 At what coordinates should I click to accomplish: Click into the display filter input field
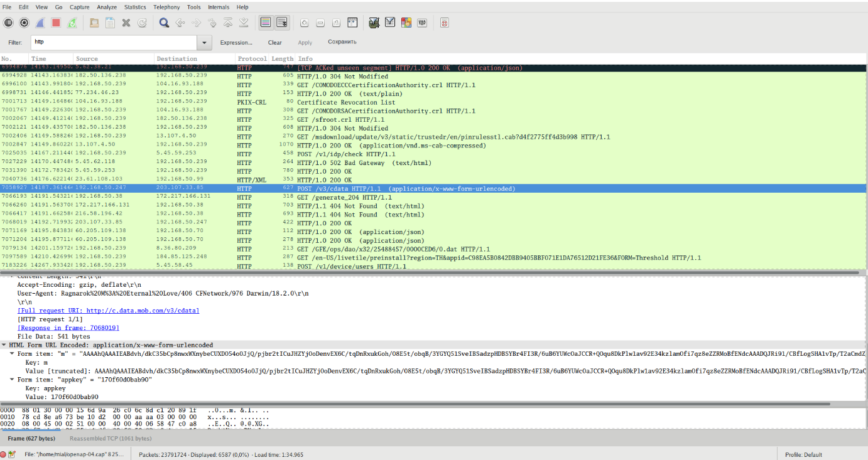point(113,43)
